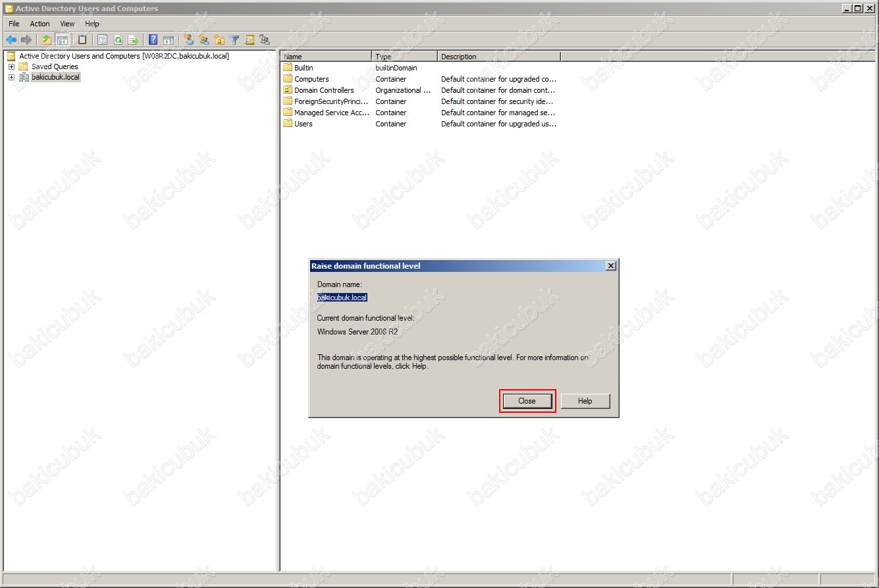The width and height of the screenshot is (879, 588).
Task: Click the highlighted bakicubuk.local domain name field
Action: click(x=342, y=298)
